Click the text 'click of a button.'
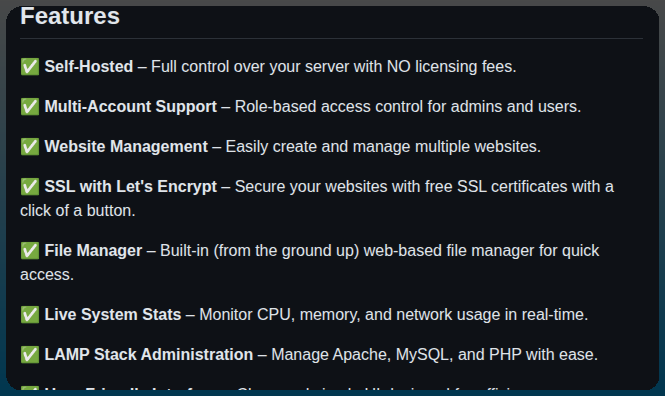Image resolution: width=665 pixels, height=396 pixels. point(78,211)
